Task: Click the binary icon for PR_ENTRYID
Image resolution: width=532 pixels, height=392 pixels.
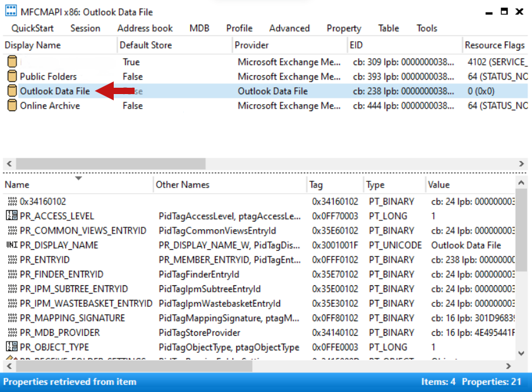Action: point(12,259)
